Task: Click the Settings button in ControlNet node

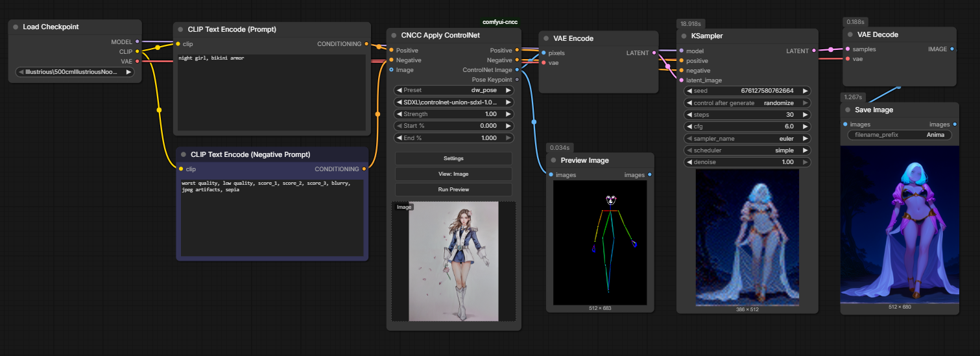Action: point(453,158)
